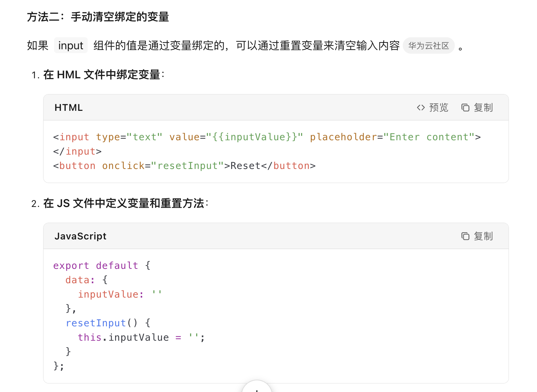Click the button onclick="resetInput" code line
Viewport: 537px width, 392px height.
pyautogui.click(x=184, y=166)
